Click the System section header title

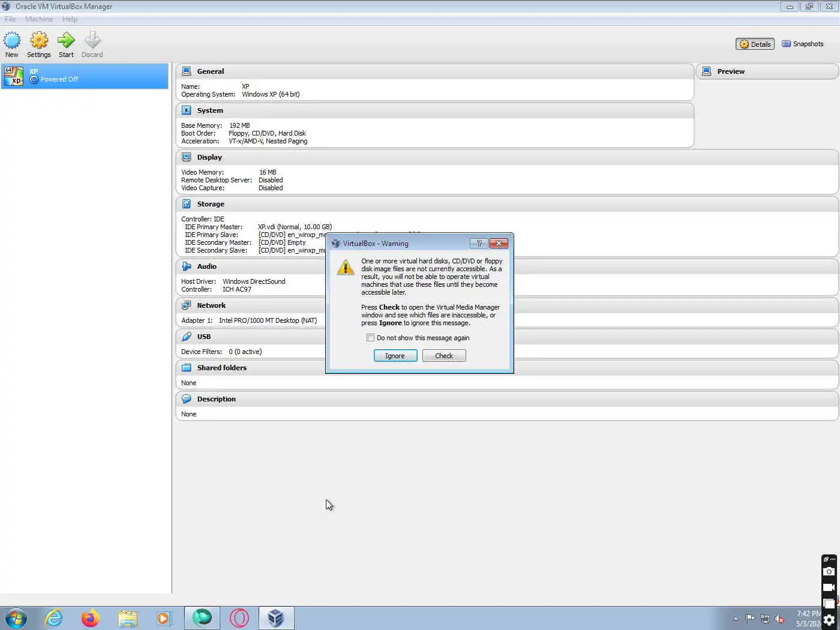(x=210, y=110)
